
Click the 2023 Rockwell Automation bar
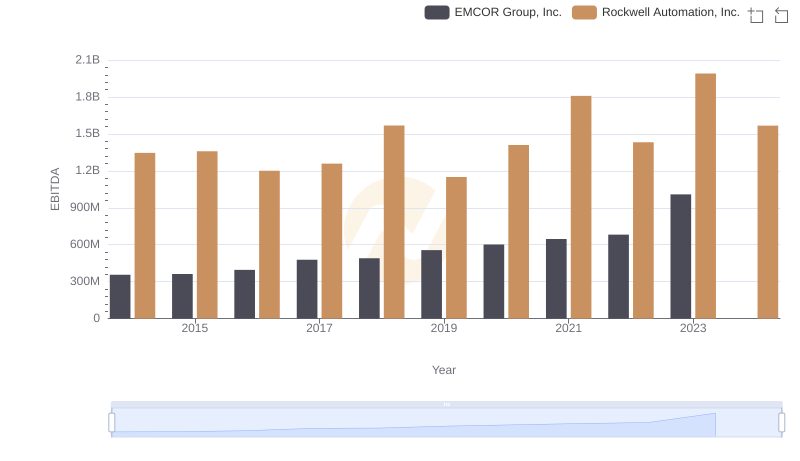(706, 196)
